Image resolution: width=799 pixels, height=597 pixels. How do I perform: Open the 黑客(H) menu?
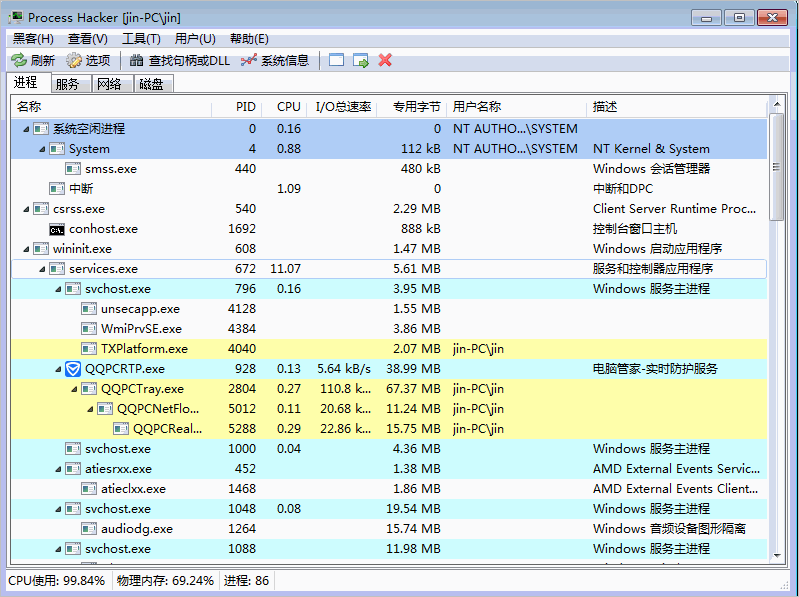click(x=33, y=39)
